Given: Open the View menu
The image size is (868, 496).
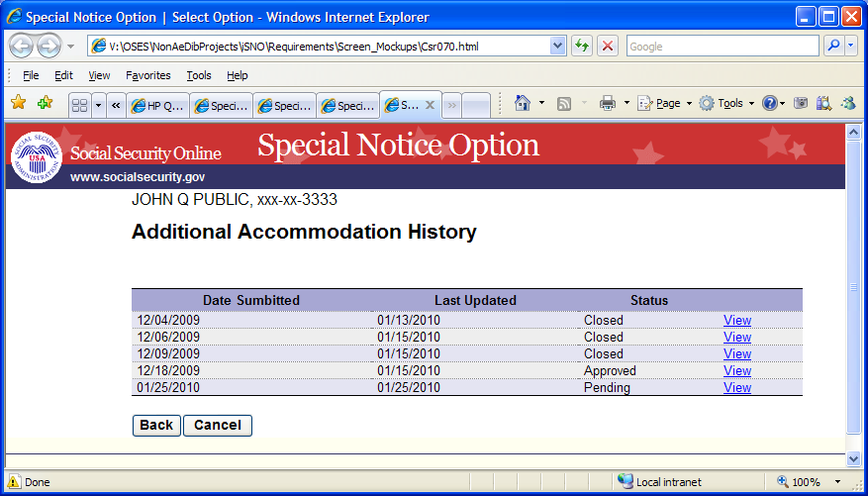Looking at the screenshot, I should click(x=99, y=75).
